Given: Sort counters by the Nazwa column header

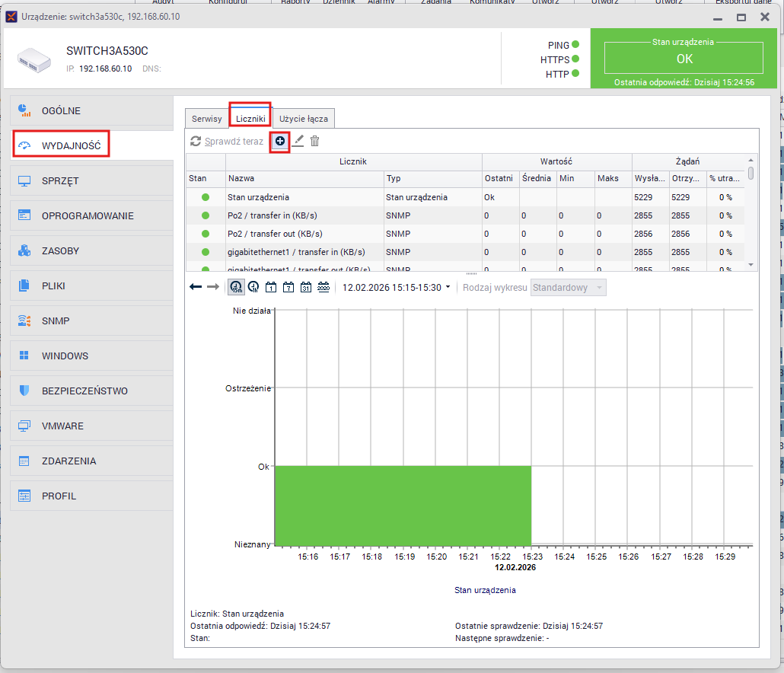Looking at the screenshot, I should 304,178.
